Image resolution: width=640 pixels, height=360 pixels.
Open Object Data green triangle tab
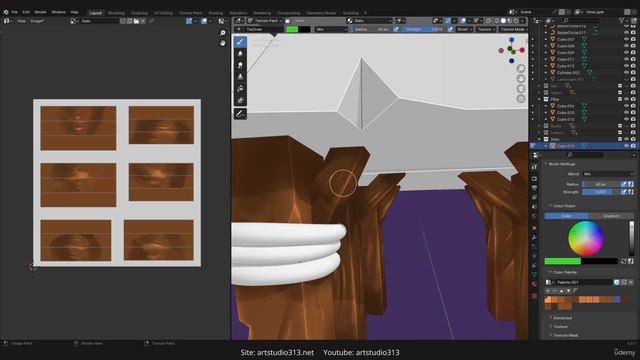pyautogui.click(x=534, y=275)
